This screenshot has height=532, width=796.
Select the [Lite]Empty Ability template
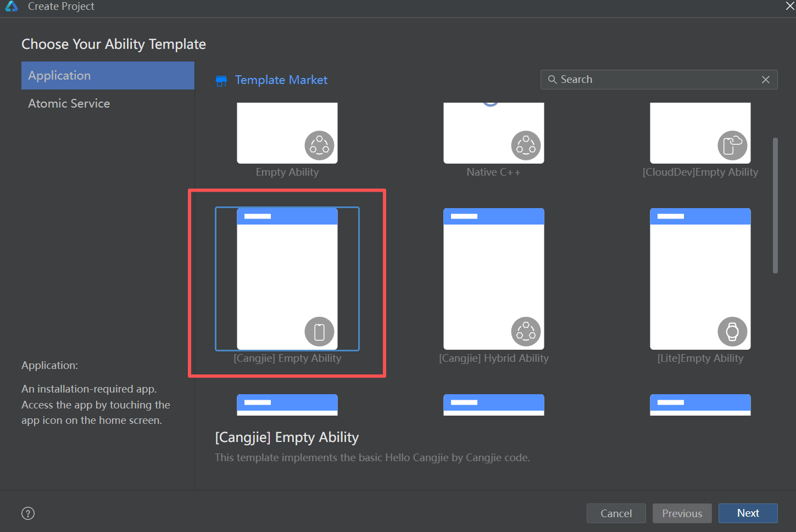point(700,278)
